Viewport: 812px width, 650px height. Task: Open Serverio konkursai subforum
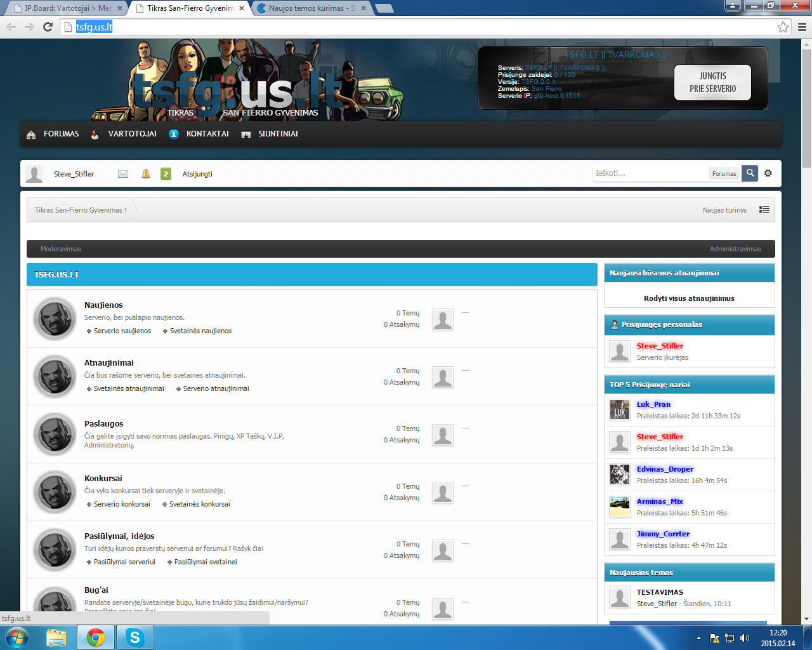tap(122, 504)
